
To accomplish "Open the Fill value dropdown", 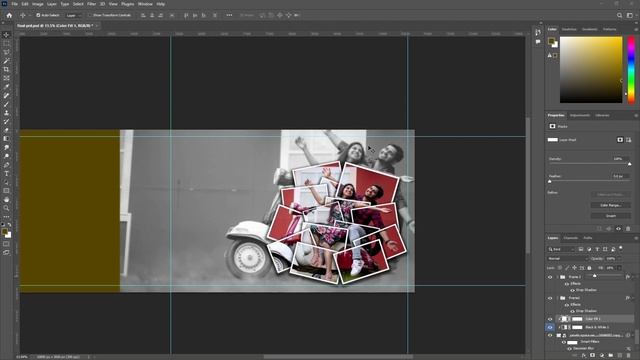I will coord(620,268).
